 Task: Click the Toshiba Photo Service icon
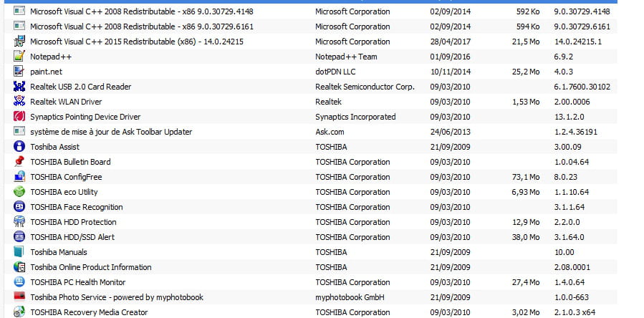(19, 297)
